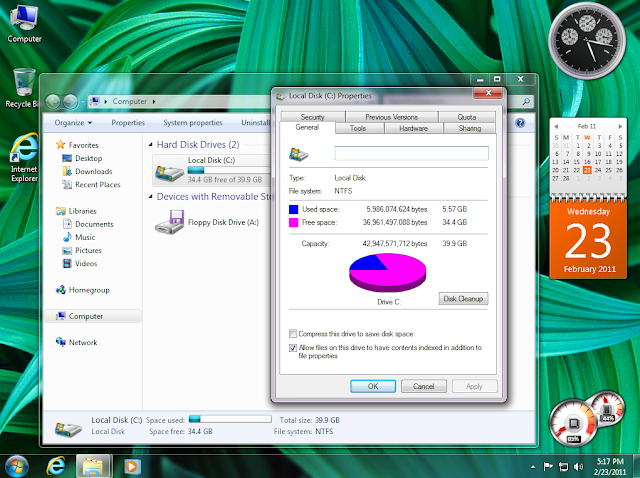
Task: Select the General tab
Action: point(307,127)
